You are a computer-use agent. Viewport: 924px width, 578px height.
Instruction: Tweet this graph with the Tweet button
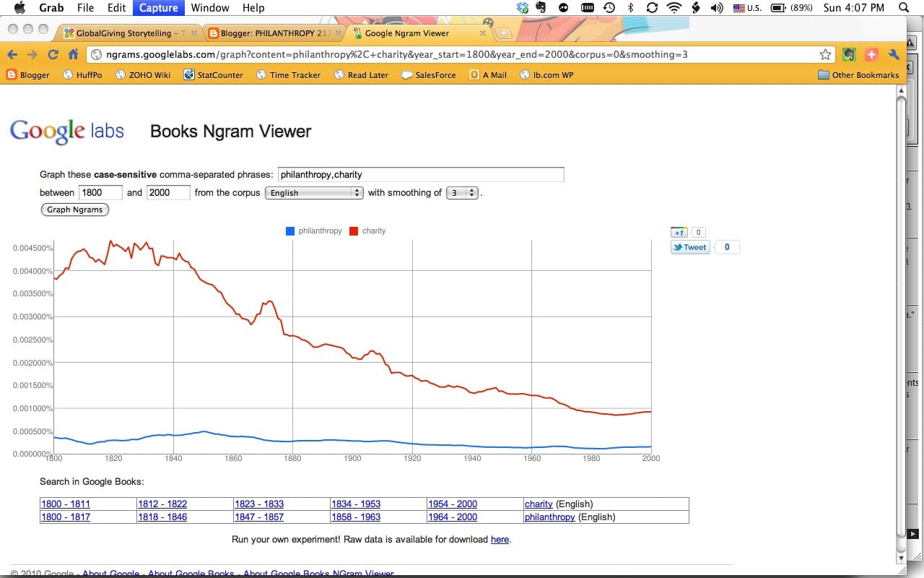(690, 247)
